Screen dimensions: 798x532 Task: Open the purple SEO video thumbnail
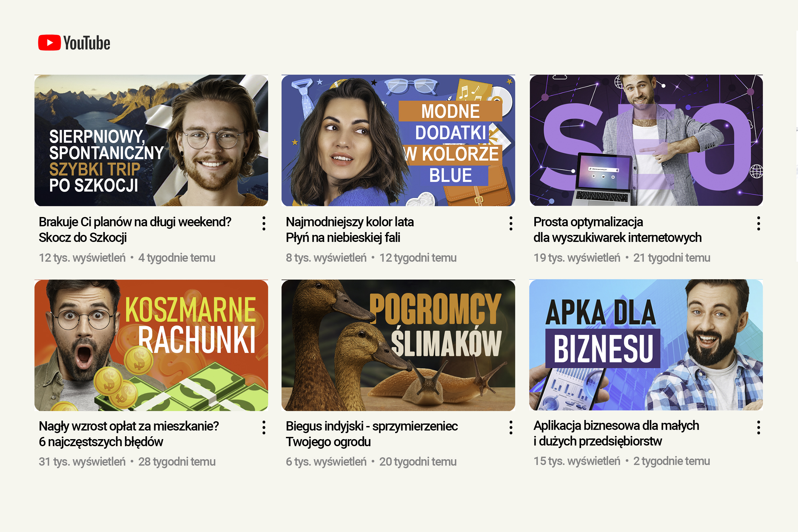coord(646,140)
